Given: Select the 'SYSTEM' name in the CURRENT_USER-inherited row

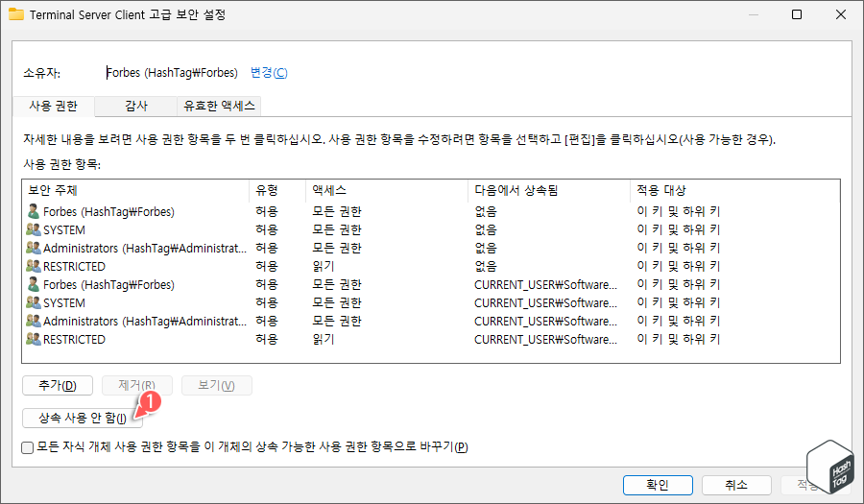Looking at the screenshot, I should [x=64, y=303].
